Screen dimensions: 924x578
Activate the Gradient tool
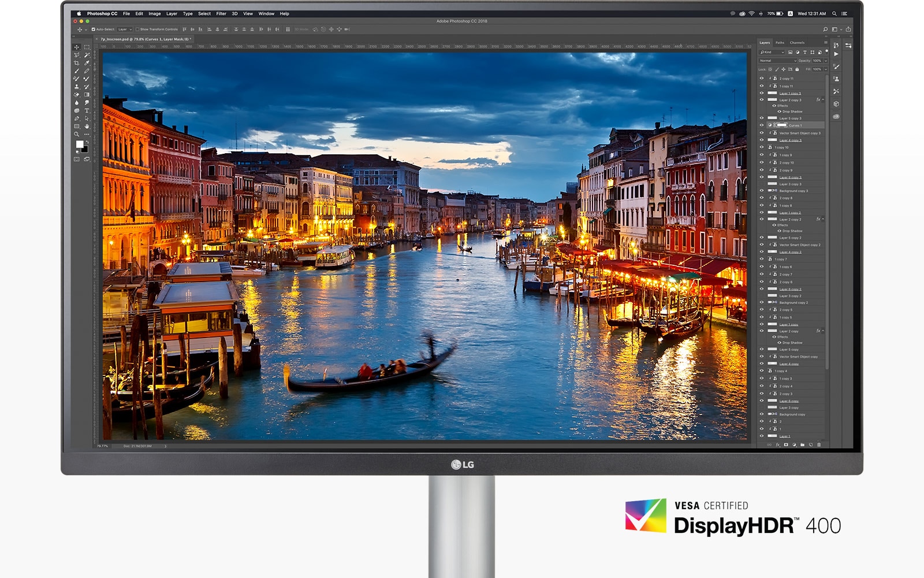pos(87,95)
